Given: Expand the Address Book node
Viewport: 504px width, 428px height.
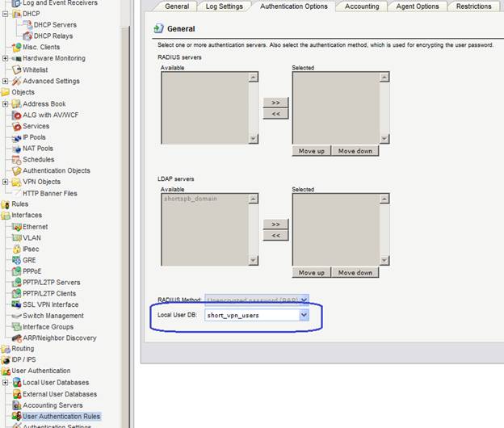Looking at the screenshot, I should click(x=5, y=104).
